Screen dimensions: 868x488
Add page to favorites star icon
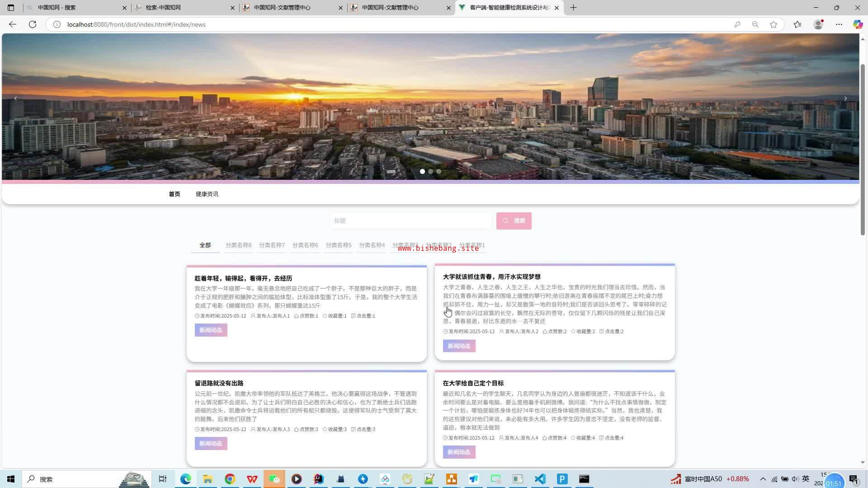point(774,24)
